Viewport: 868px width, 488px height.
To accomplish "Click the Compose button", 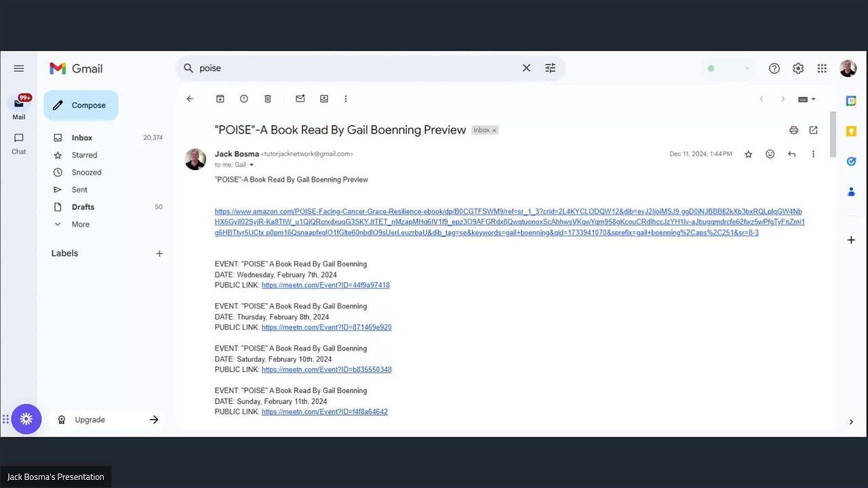I will click(81, 105).
